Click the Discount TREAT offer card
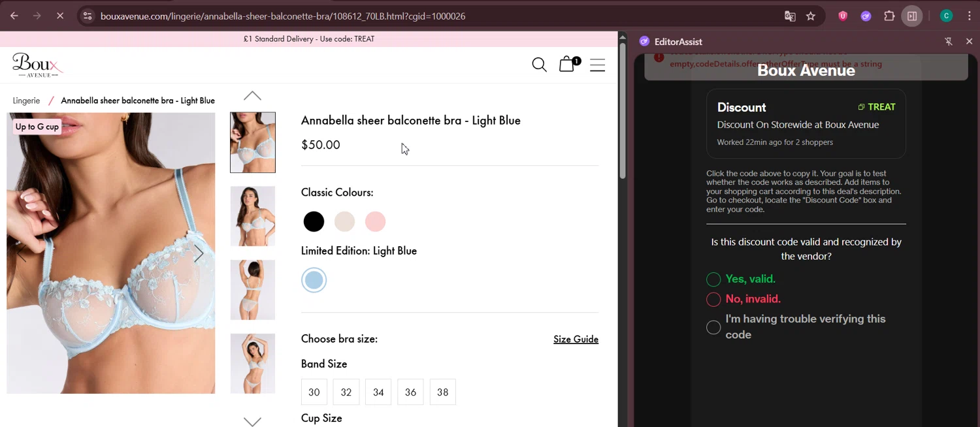Screen dimensions: 980x427 point(806,123)
